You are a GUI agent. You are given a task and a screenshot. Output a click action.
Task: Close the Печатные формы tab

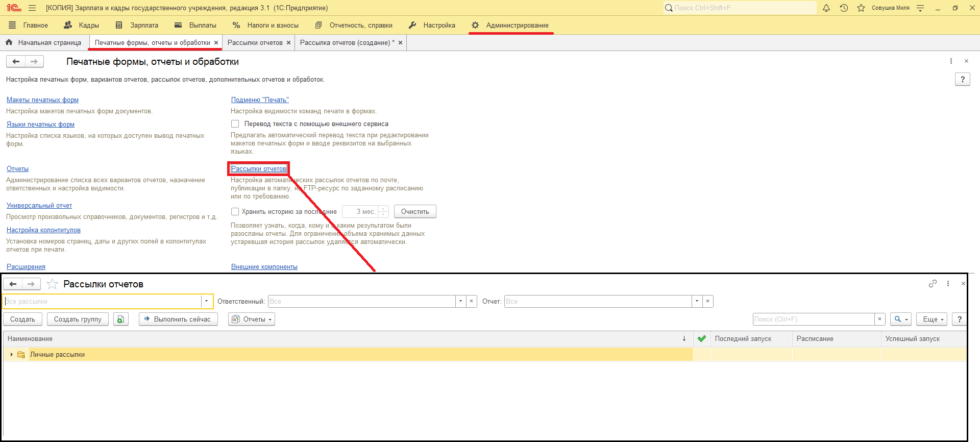coord(216,43)
